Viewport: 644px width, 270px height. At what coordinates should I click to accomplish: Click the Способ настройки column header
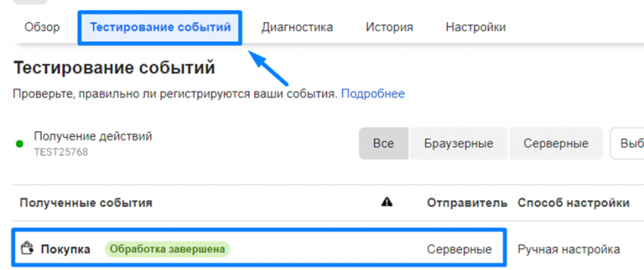(573, 203)
